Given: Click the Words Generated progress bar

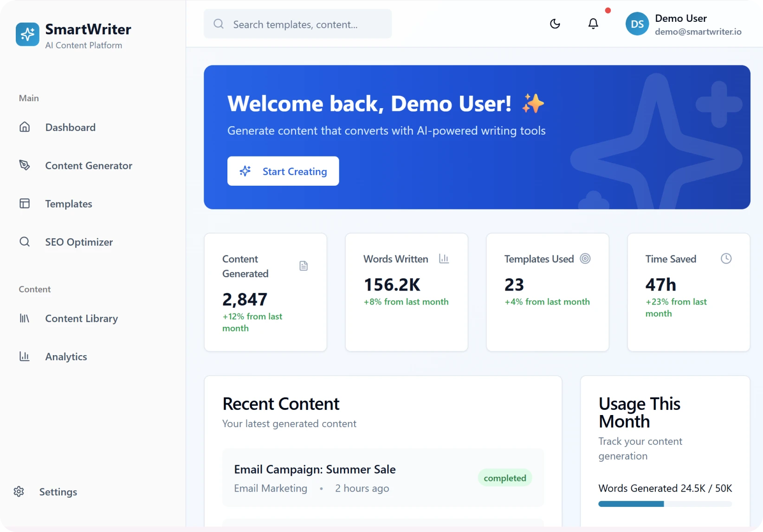Looking at the screenshot, I should tap(664, 504).
